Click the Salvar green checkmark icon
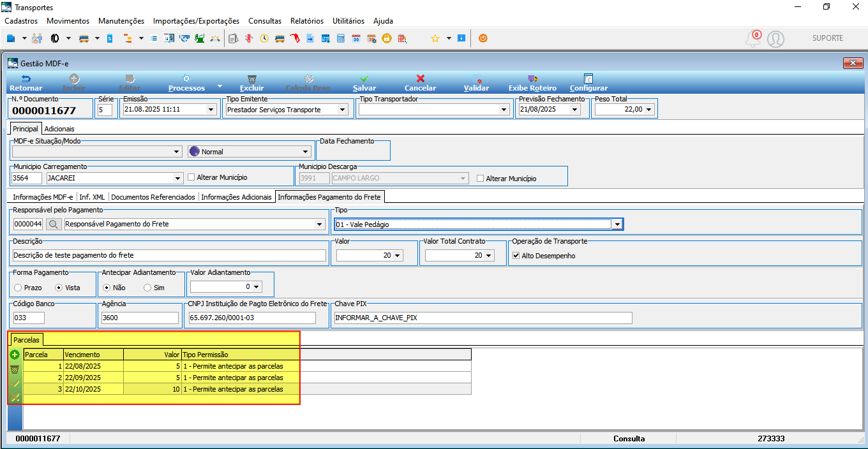This screenshot has height=449, width=868. [364, 78]
